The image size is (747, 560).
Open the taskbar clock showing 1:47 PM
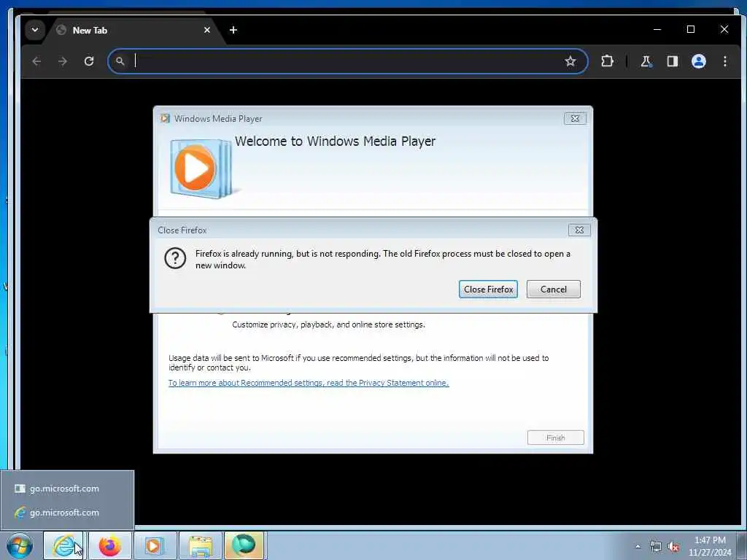tap(709, 546)
